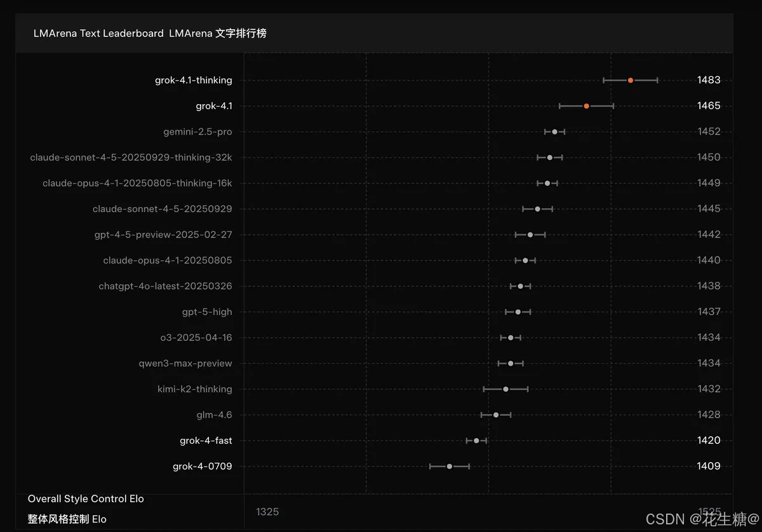Click the 1428 score value
Image resolution: width=762 pixels, height=532 pixels.
pos(709,415)
